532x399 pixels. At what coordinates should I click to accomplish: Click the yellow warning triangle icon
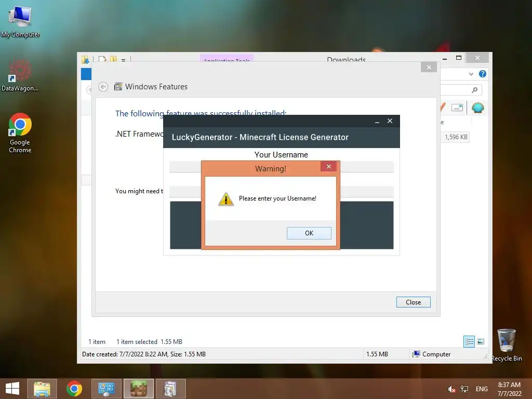point(226,199)
